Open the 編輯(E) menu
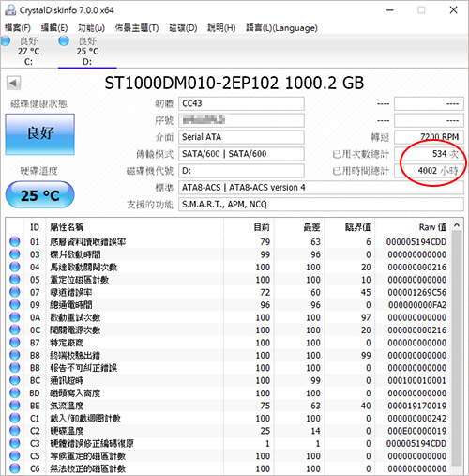The image size is (469, 476). point(54,28)
